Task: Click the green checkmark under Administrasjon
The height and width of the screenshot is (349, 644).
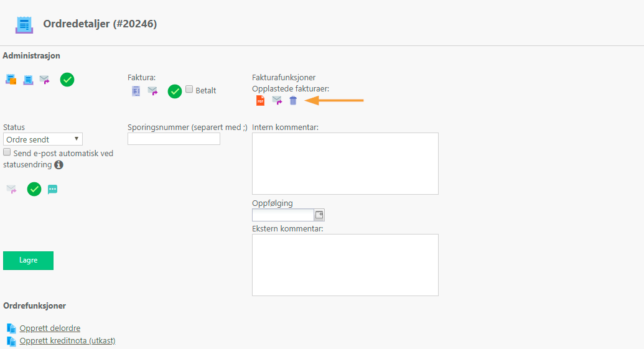Action: (67, 79)
